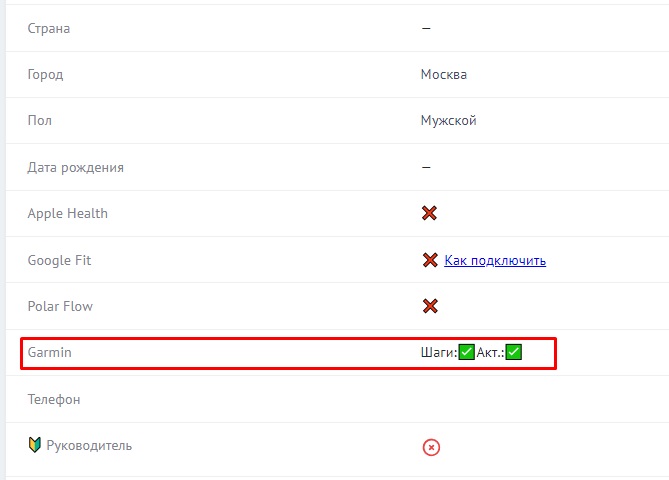Click the Apple Health label

(x=67, y=213)
